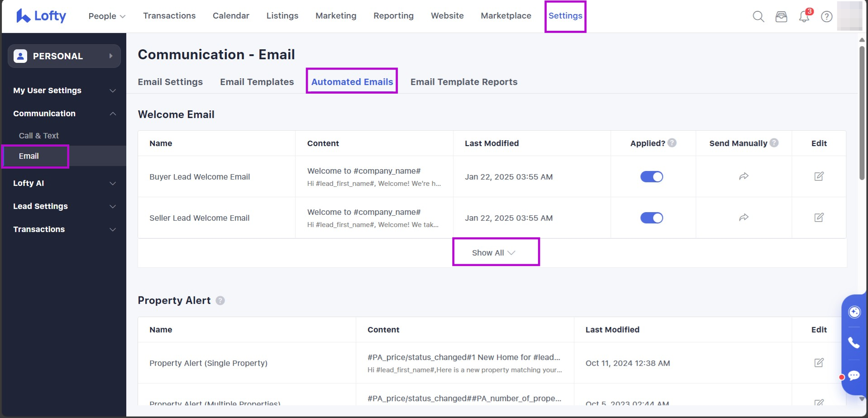Open the help question mark icon

pyautogui.click(x=826, y=17)
